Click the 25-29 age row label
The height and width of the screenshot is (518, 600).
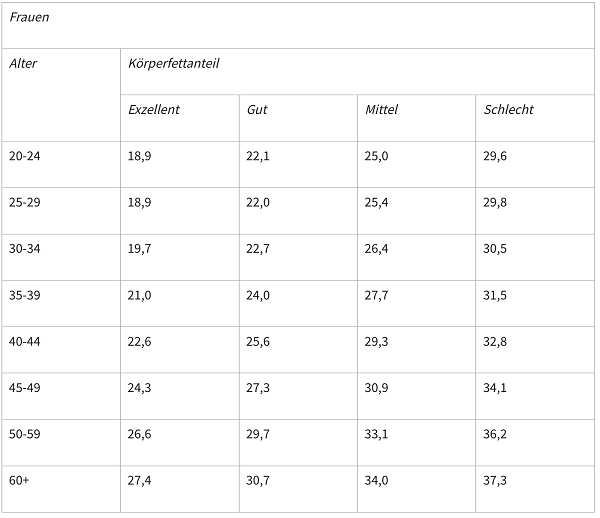click(x=25, y=203)
